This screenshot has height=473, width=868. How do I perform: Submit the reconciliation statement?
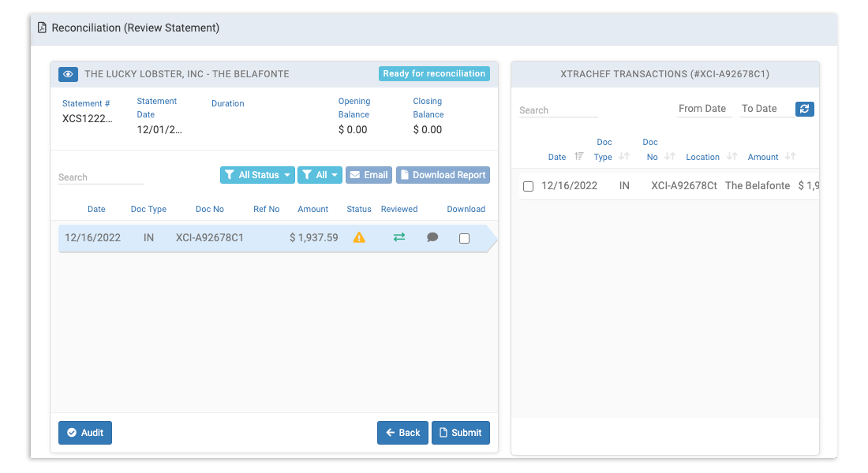click(460, 433)
